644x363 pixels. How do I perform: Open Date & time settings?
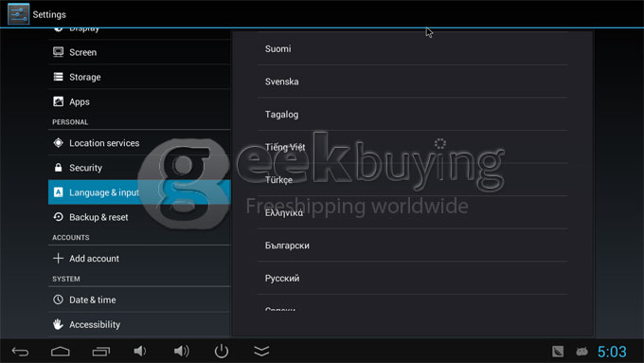click(139, 299)
